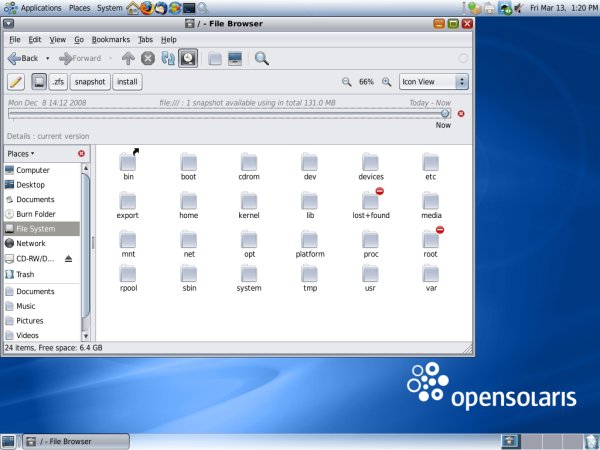Toggle the Time Slider snapshot button
The width and height of the screenshot is (600, 450).
tap(188, 59)
